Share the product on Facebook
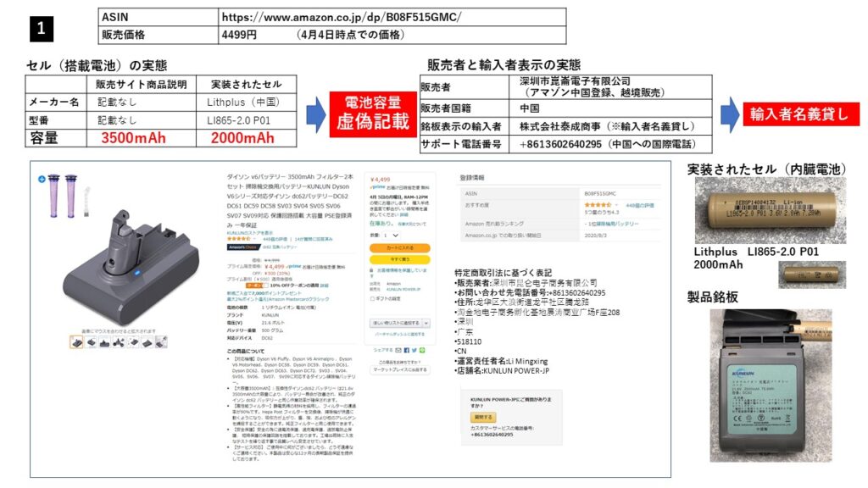The image size is (868, 488). 405,349
